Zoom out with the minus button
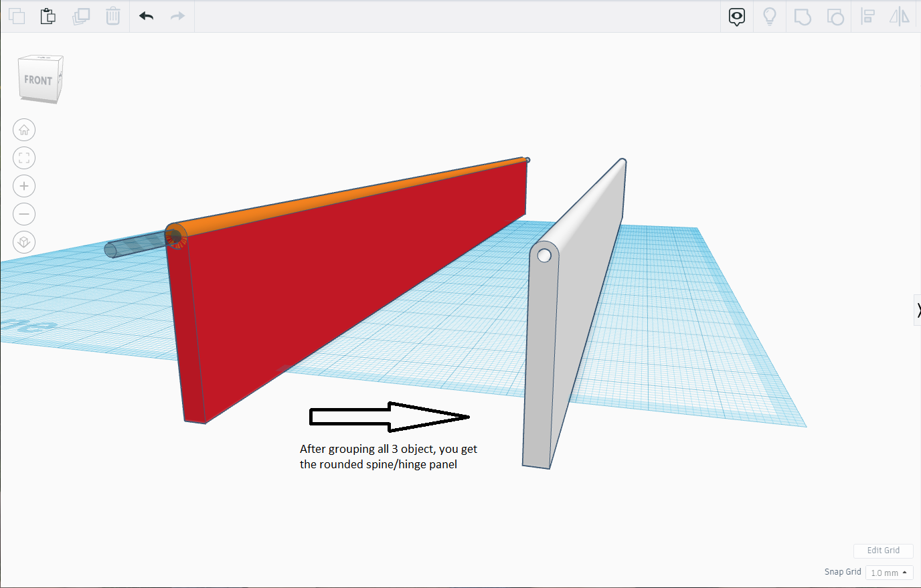 24,214
